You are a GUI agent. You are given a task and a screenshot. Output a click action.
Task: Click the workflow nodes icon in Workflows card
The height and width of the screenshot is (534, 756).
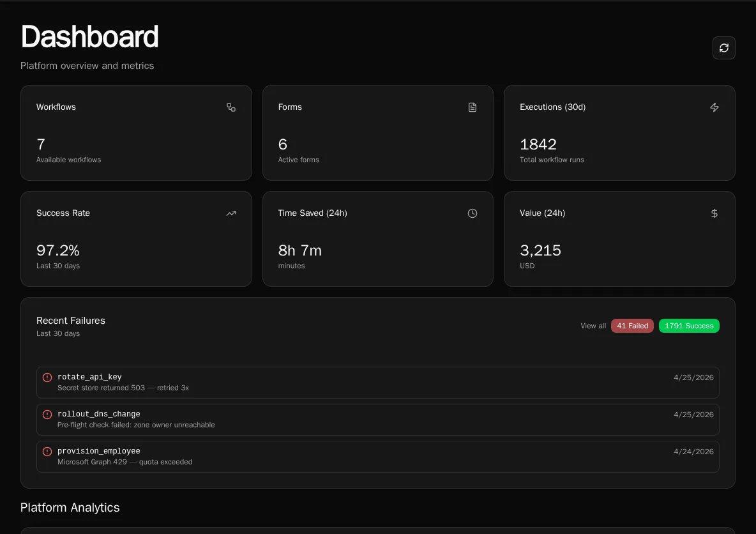pos(231,107)
